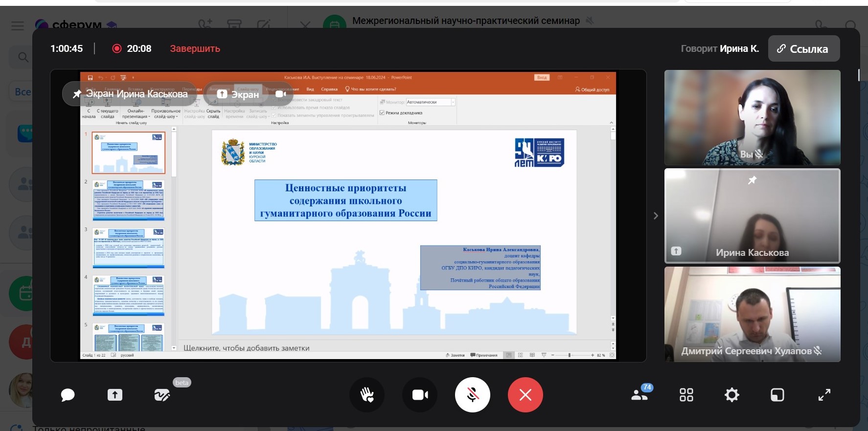The image size is (868, 431).
Task: Start slideshow С текущего слайда
Action: [x=107, y=108]
